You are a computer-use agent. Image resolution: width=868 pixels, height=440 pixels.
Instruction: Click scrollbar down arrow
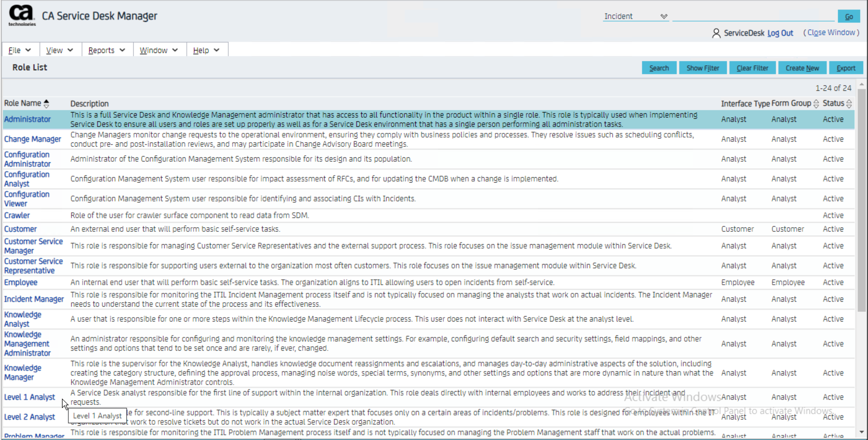tap(861, 432)
